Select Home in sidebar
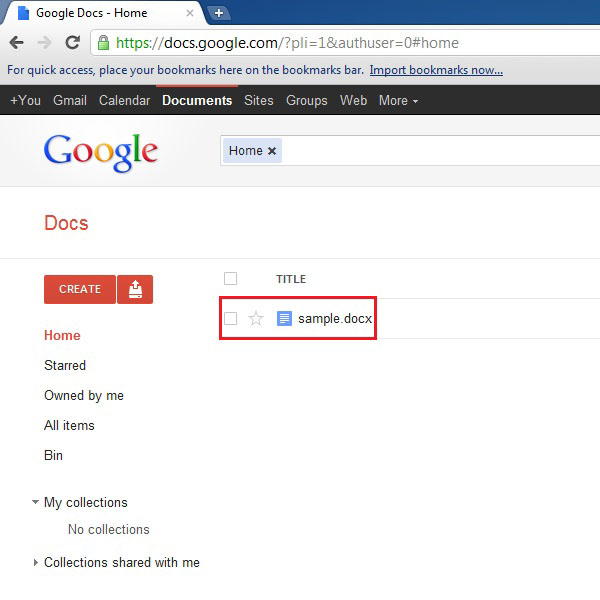600x600 pixels. point(62,335)
